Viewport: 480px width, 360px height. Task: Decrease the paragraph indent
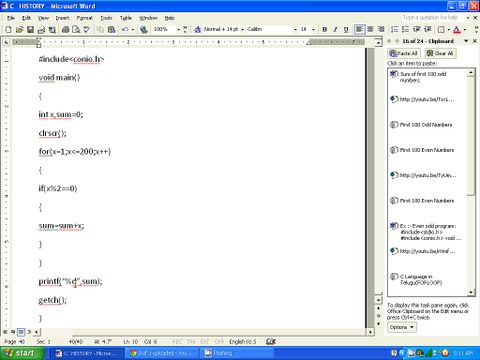tap(416, 30)
